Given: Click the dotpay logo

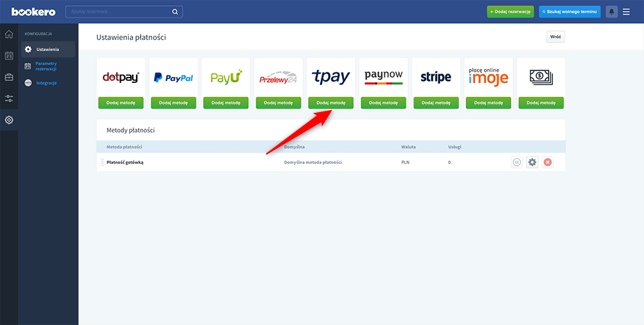Looking at the screenshot, I should click(121, 77).
